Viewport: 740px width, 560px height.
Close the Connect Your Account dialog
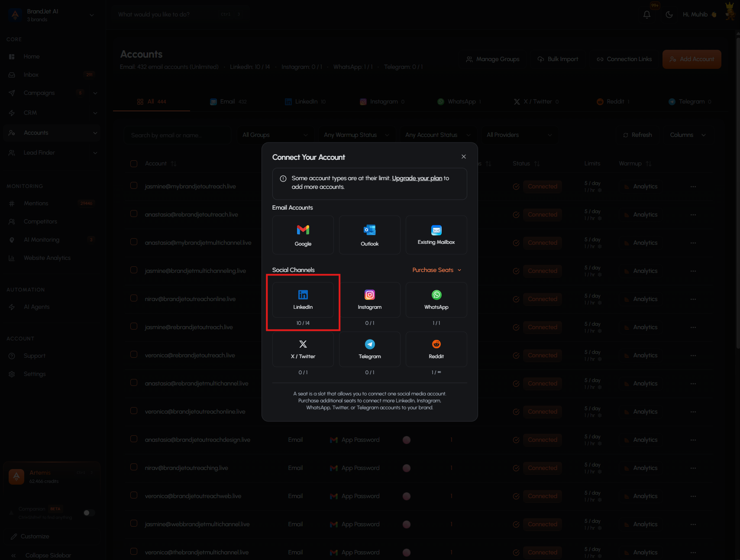[x=463, y=157]
